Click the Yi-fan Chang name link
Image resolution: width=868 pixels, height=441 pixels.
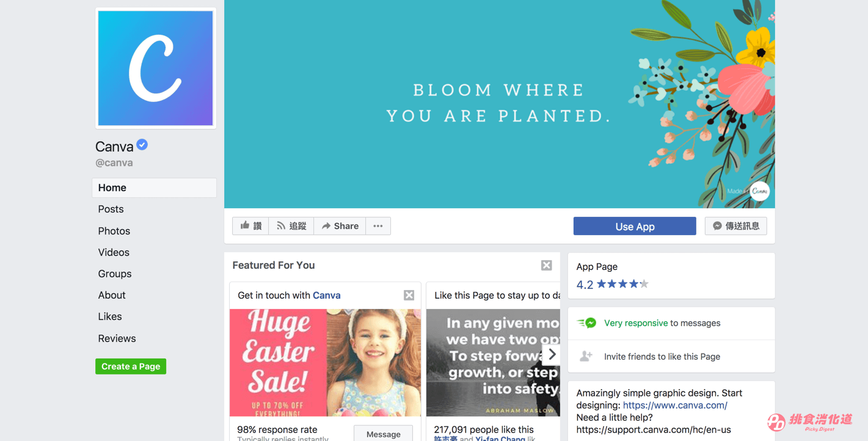point(500,439)
